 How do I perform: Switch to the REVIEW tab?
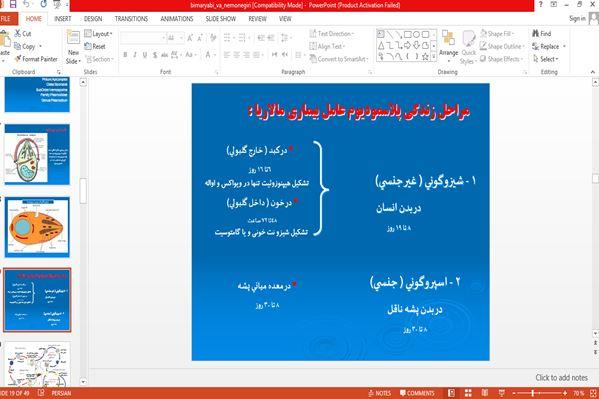coord(257,19)
